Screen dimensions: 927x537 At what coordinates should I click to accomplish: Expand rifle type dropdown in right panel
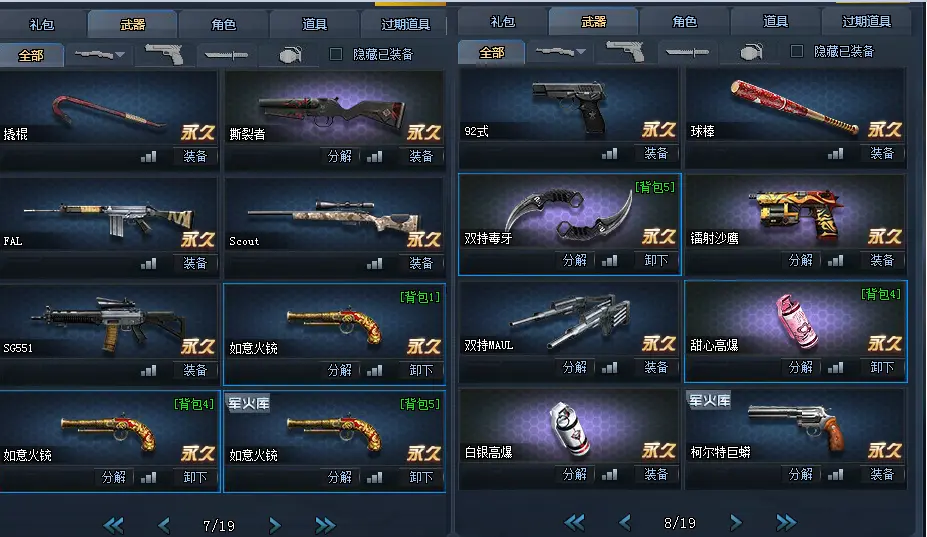tap(560, 52)
